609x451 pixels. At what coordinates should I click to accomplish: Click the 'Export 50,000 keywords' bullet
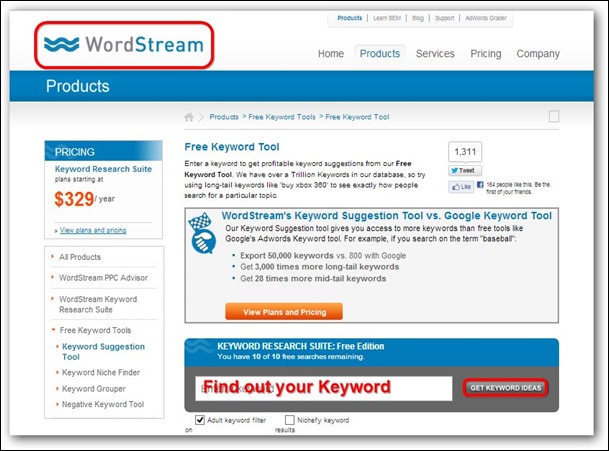323,256
